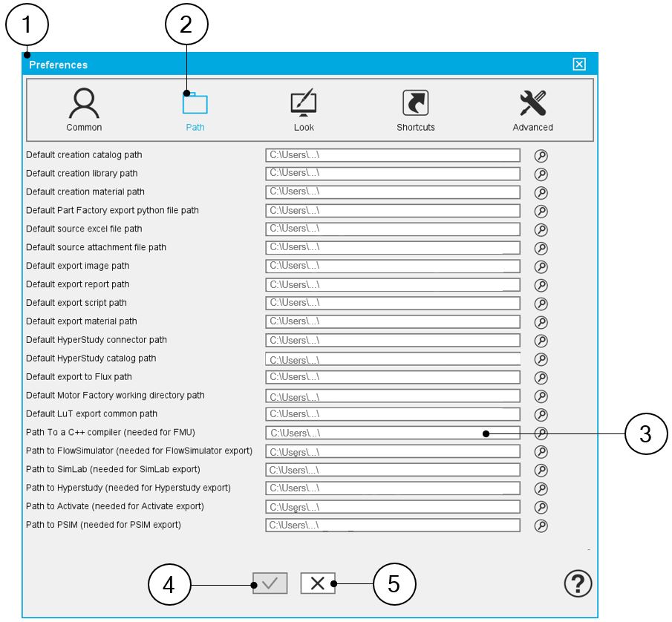Browse for Path to PSIM
Image resolution: width=672 pixels, height=622 pixels.
click(541, 526)
